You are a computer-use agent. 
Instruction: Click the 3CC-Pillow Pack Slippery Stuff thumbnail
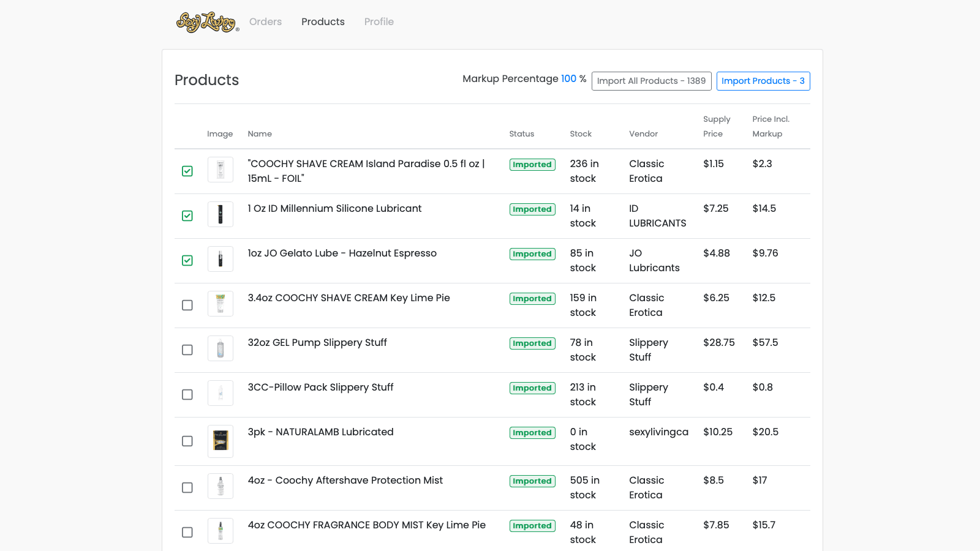(220, 392)
